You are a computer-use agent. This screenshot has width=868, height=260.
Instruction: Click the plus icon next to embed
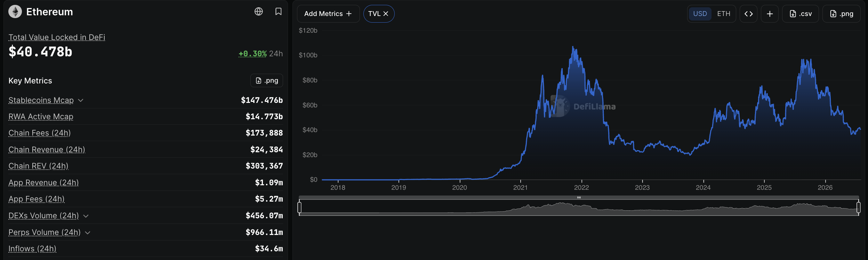point(770,14)
